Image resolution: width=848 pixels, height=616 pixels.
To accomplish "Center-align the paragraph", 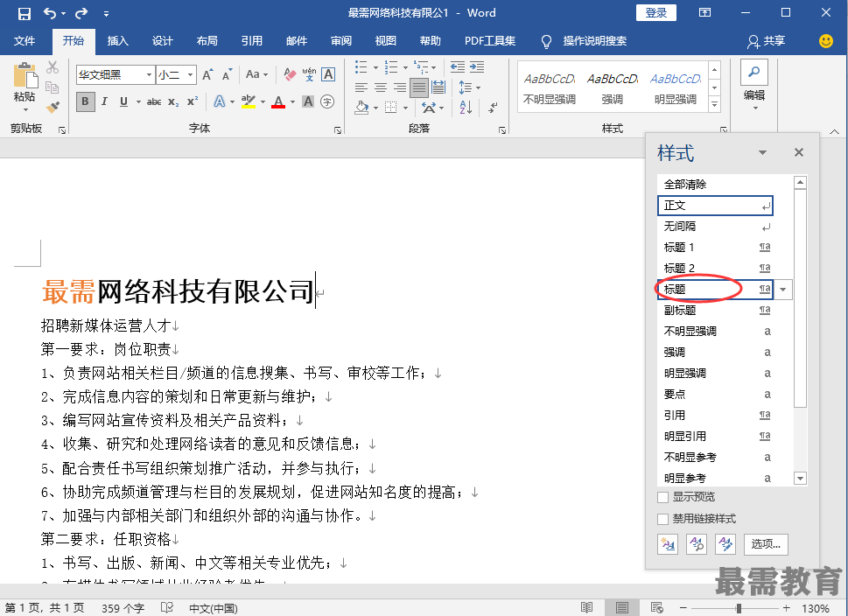I will (x=381, y=87).
